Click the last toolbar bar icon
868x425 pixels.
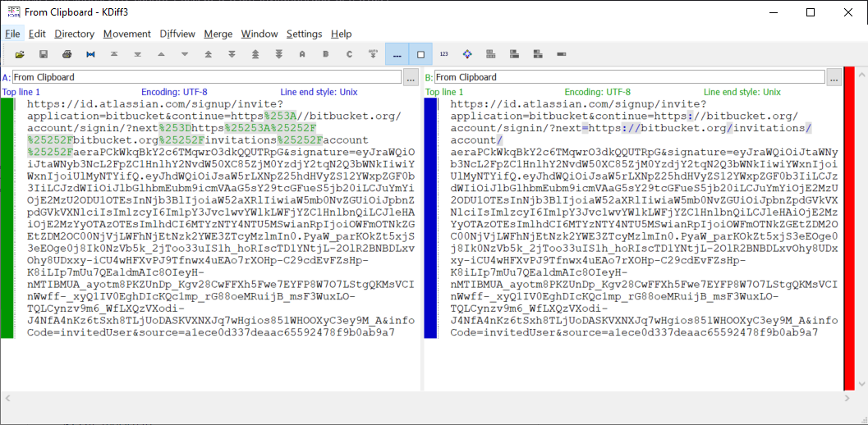[562, 54]
